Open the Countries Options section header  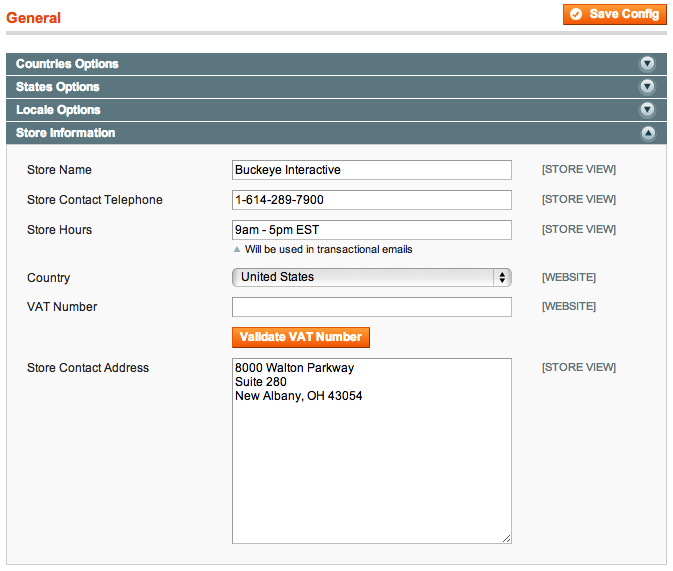pos(336,64)
